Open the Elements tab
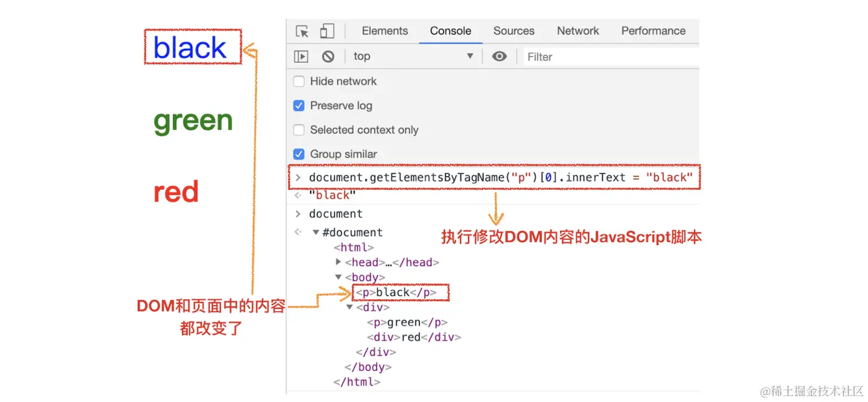Image resolution: width=868 pixels, height=402 pixels. point(385,31)
